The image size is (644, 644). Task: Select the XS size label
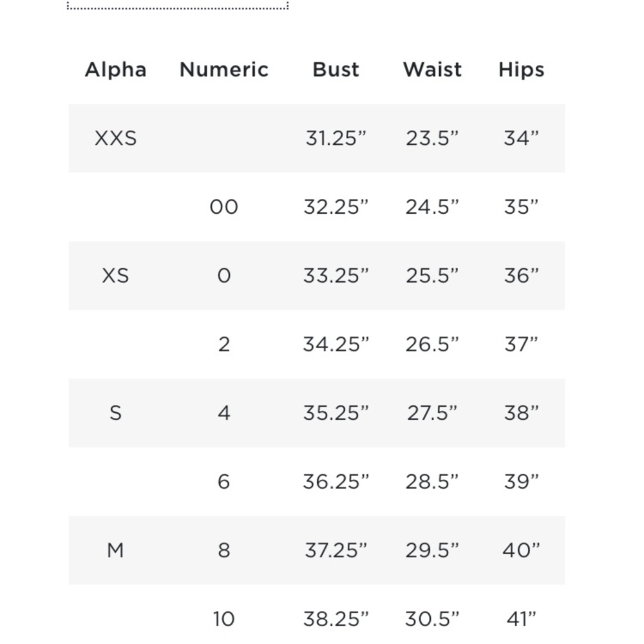(x=115, y=275)
